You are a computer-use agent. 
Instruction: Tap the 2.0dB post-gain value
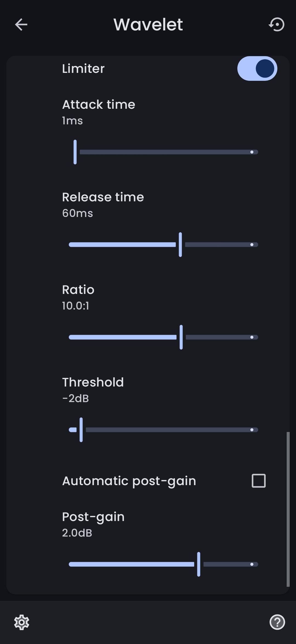tap(77, 533)
